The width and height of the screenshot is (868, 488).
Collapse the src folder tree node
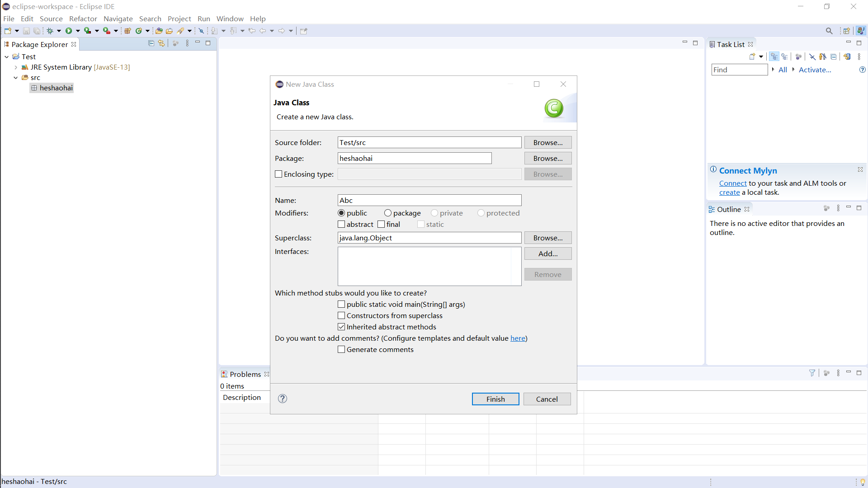(x=16, y=78)
